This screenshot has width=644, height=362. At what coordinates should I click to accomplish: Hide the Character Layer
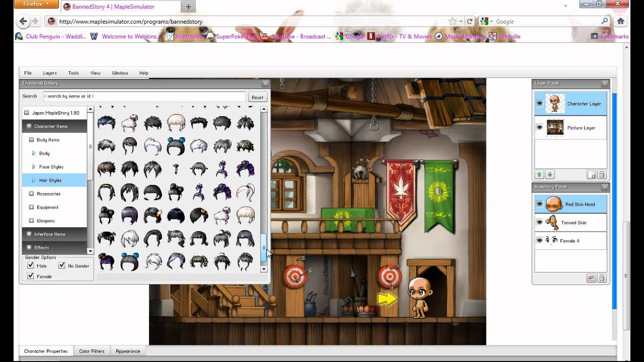(539, 104)
